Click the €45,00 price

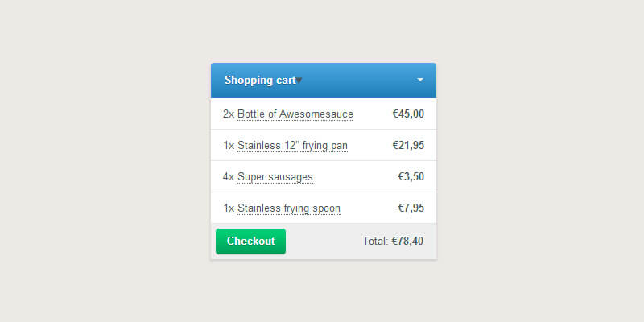pos(408,114)
